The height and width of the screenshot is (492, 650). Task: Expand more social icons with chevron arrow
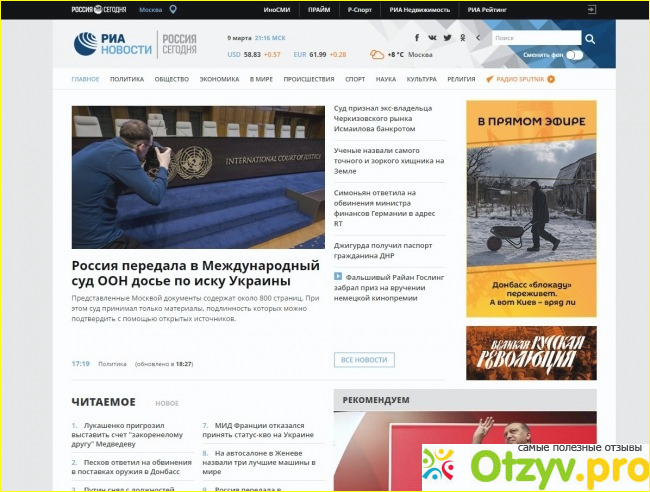pyautogui.click(x=477, y=38)
